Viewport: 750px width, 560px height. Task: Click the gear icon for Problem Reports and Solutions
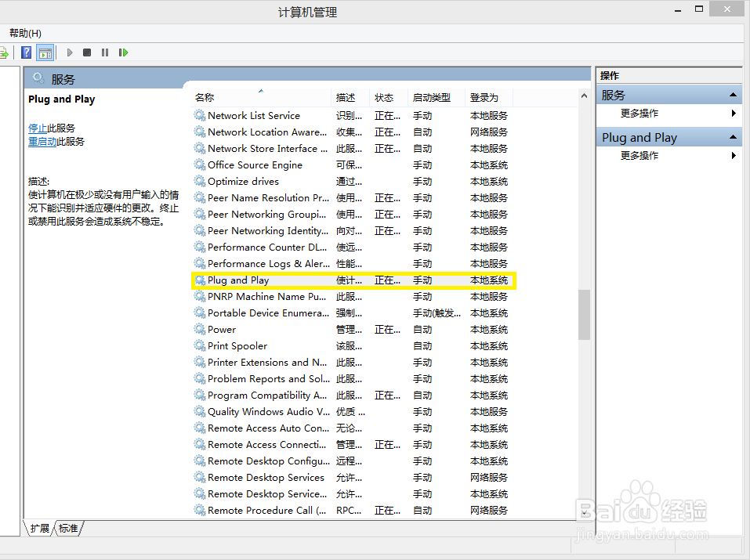point(200,379)
